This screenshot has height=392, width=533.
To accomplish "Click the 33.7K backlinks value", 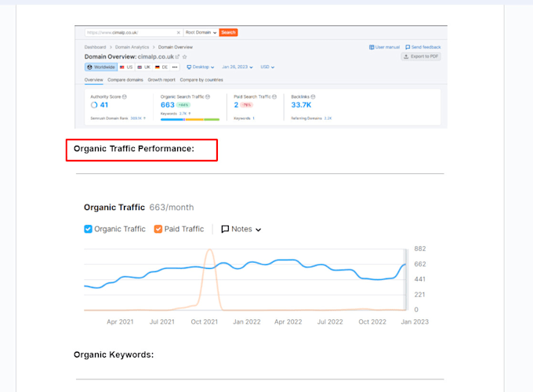I will coord(301,105).
